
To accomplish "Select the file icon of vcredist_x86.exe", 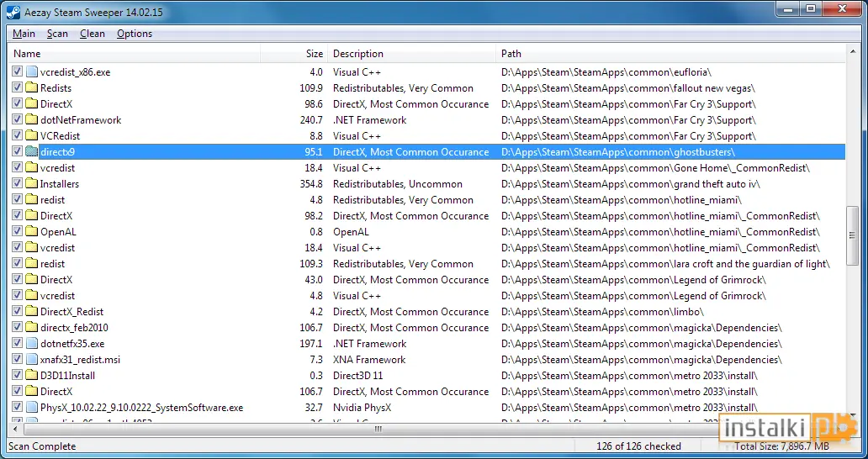I will (x=32, y=72).
